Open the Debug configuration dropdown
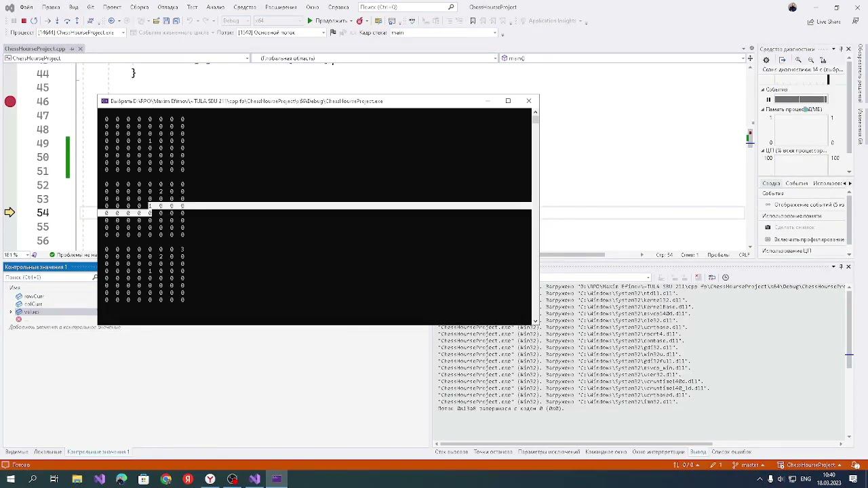 (x=236, y=21)
